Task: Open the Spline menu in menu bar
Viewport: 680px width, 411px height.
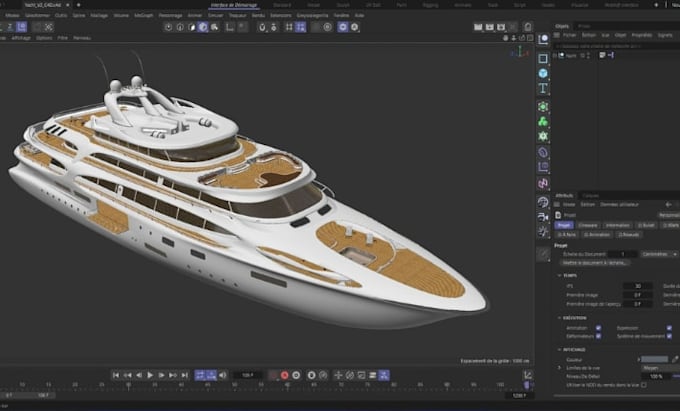Action: coord(78,15)
